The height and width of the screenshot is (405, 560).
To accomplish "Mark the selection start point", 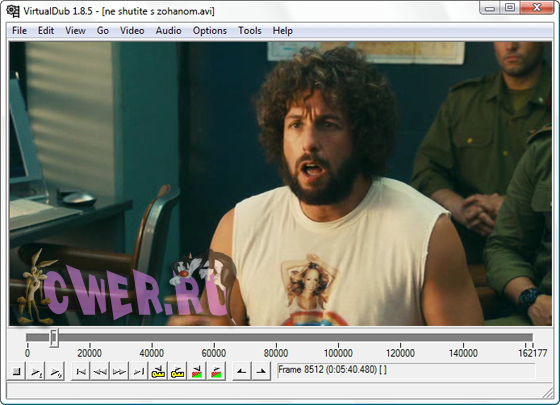I will [242, 372].
